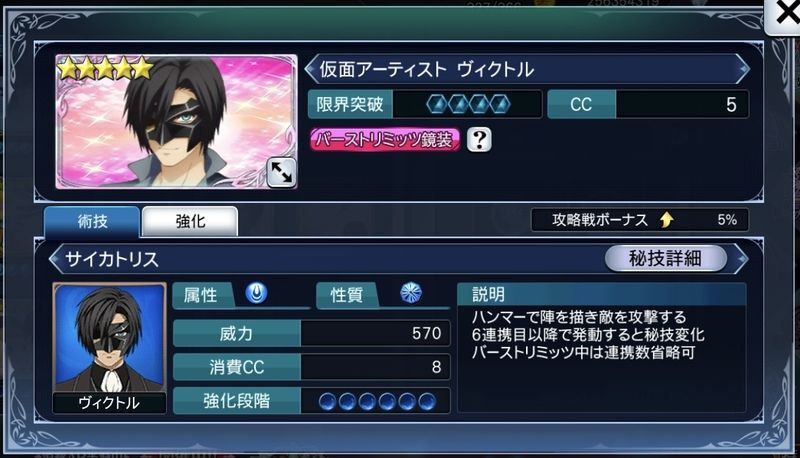Click the pink バーストリミッツ鏡装 badge

pyautogui.click(x=385, y=140)
